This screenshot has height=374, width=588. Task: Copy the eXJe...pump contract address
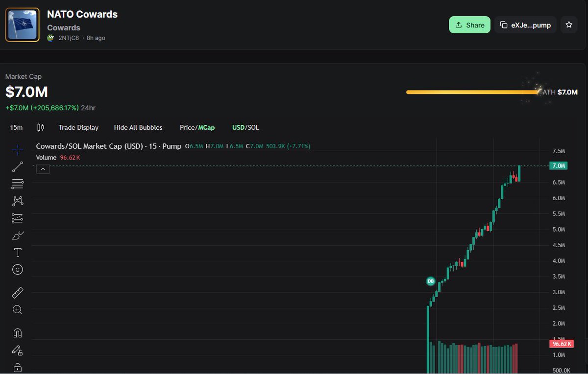(525, 25)
